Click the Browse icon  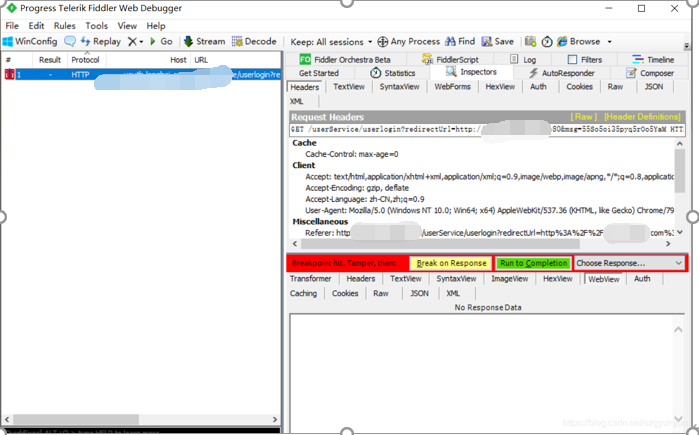pyautogui.click(x=563, y=41)
